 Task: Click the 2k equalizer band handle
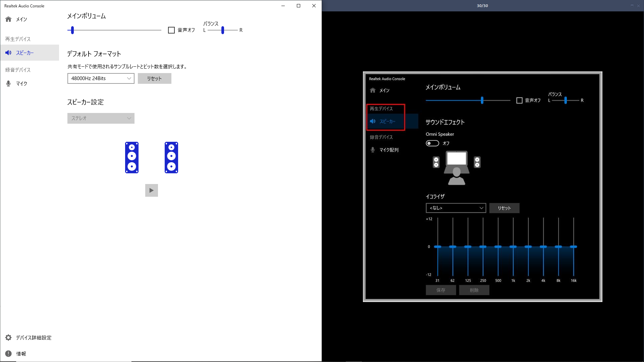tap(528, 247)
